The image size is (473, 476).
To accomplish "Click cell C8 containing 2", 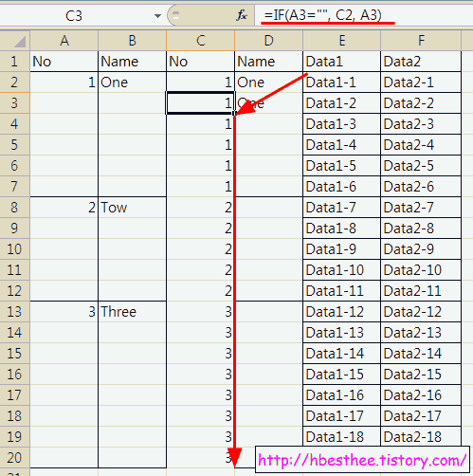I will (201, 208).
